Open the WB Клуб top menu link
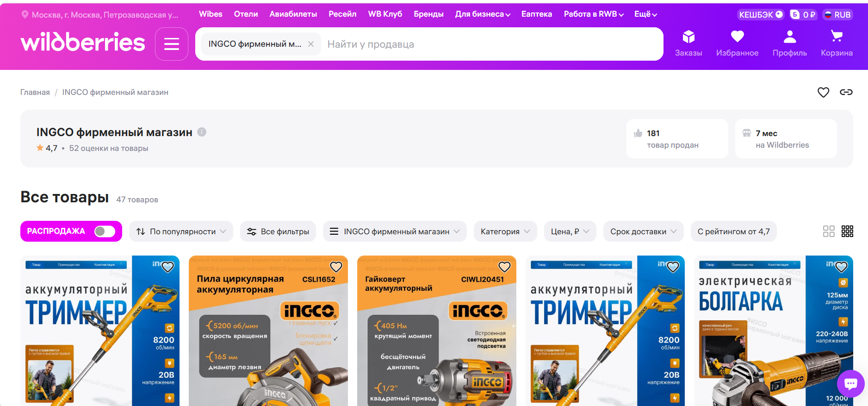 coord(385,14)
